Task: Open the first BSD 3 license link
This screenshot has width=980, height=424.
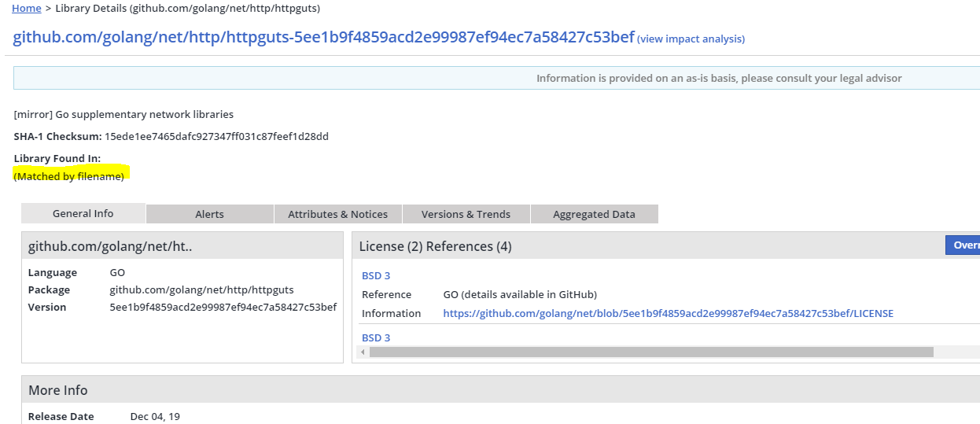Action: pos(376,275)
